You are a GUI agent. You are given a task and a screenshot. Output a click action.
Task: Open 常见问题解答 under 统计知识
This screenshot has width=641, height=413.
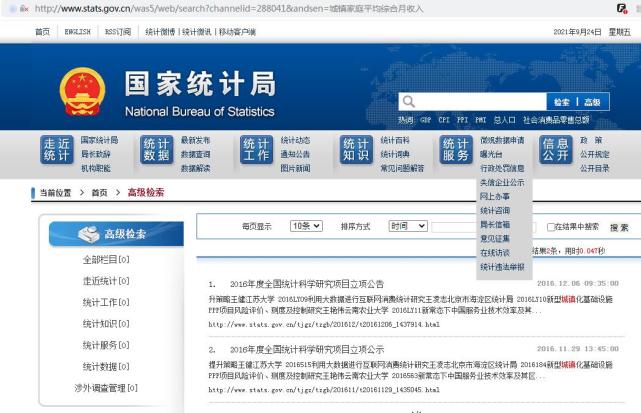click(402, 168)
